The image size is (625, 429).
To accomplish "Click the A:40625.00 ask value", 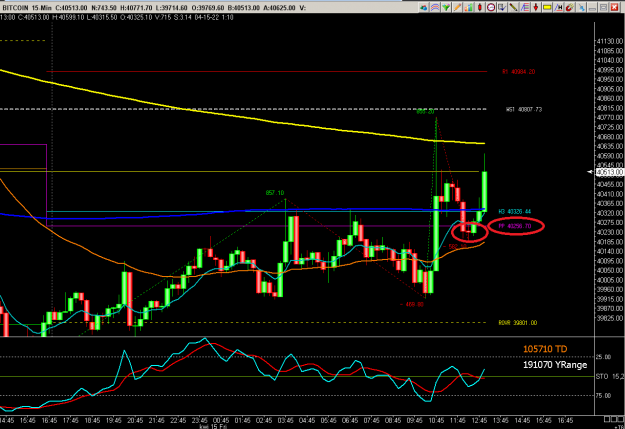I will tap(279, 8).
